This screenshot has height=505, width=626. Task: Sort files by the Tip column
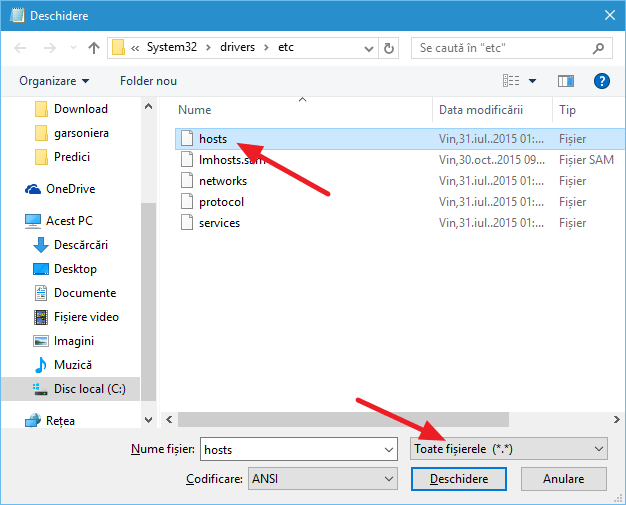pyautogui.click(x=567, y=110)
